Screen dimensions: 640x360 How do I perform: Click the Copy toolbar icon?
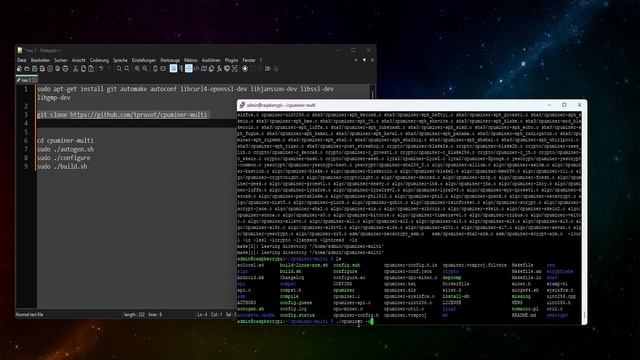point(83,69)
